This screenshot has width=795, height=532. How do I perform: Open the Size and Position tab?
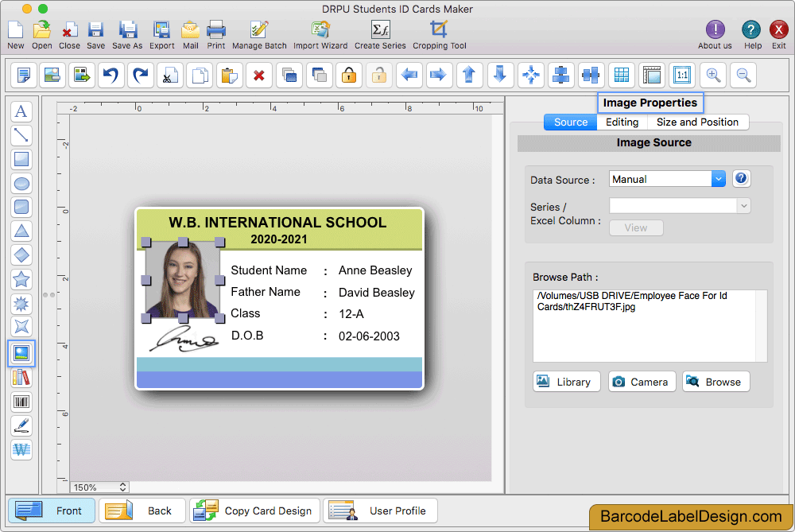[698, 122]
